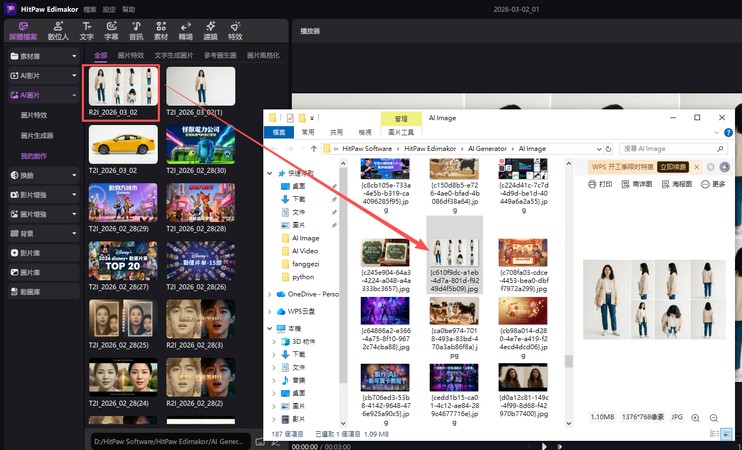
Task: Click the Explorer file list scrollbar thumb
Action: click(569, 362)
